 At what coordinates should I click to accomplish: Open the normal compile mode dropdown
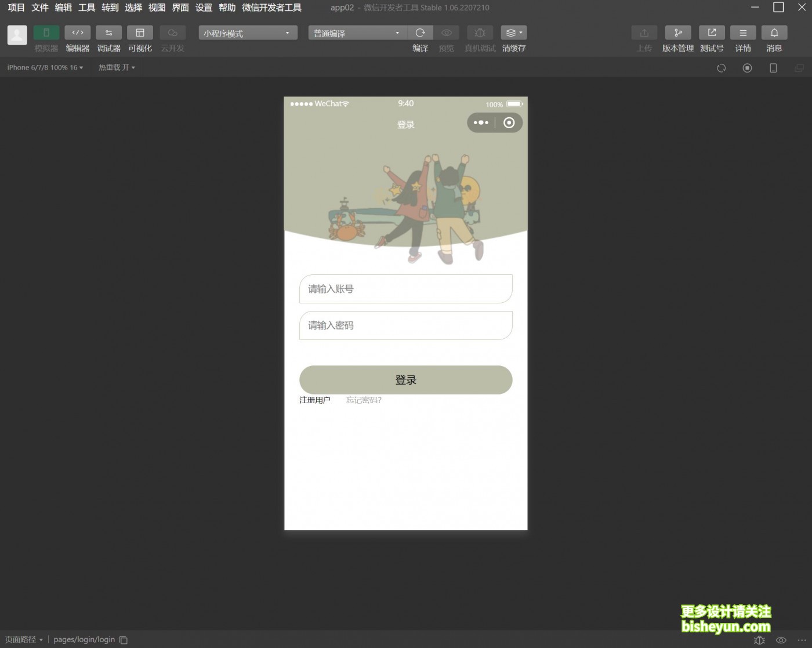tap(358, 33)
